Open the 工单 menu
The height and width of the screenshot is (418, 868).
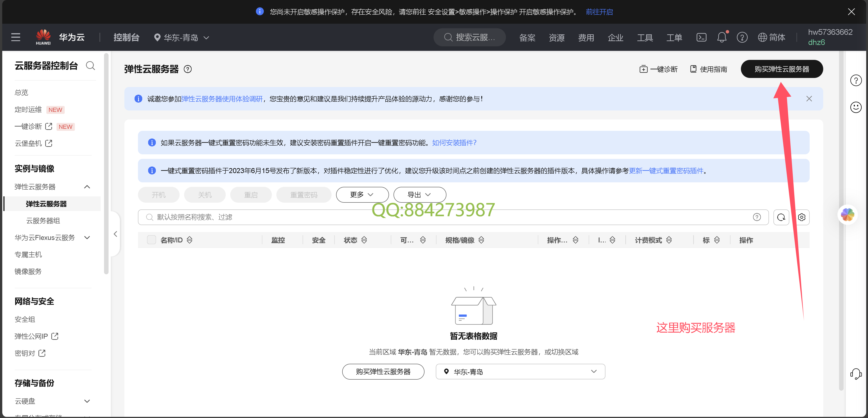point(674,38)
